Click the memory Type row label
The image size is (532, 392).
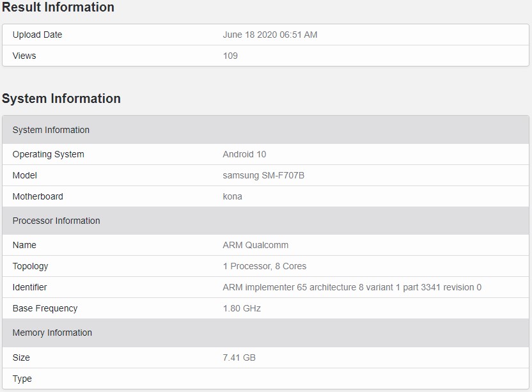pyautogui.click(x=22, y=379)
